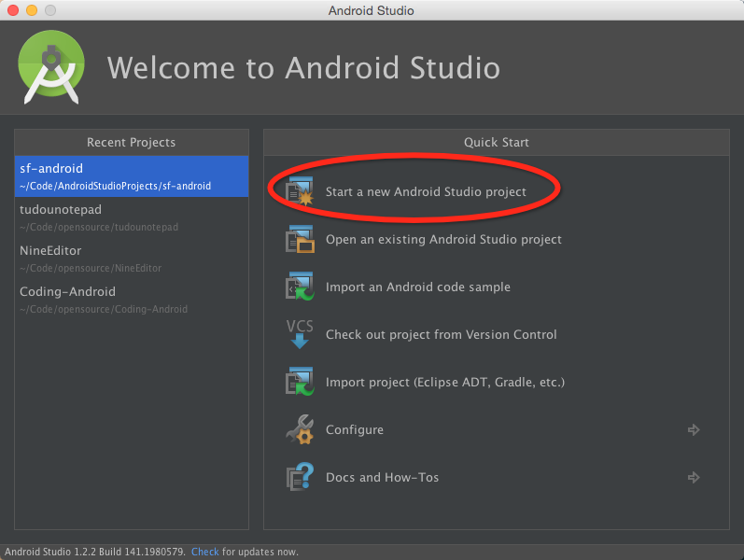
Task: Click the Welcome to Android Studio title
Action: 303,67
